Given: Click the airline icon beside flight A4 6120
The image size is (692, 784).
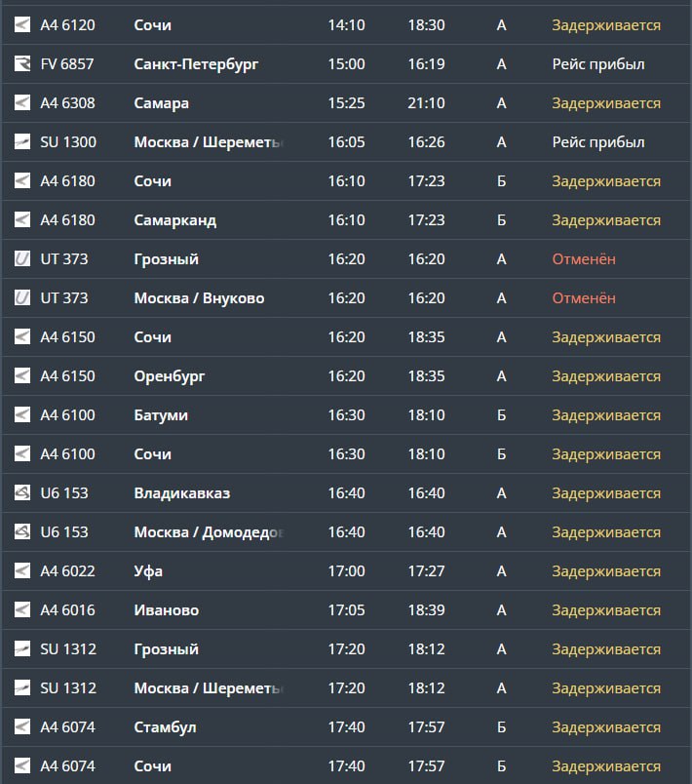Looking at the screenshot, I should pyautogui.click(x=22, y=25).
